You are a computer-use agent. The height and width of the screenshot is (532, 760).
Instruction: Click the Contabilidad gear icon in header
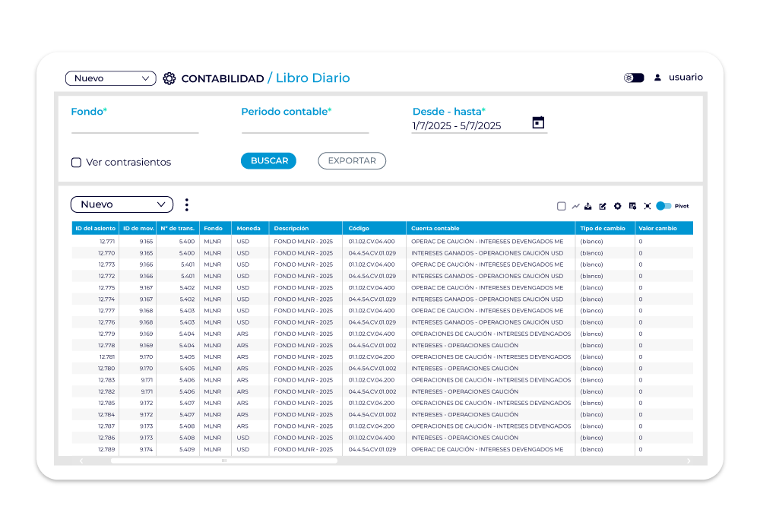coord(169,78)
